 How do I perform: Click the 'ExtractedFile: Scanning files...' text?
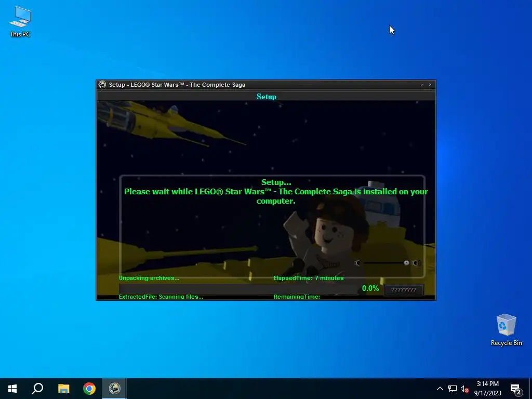click(x=161, y=297)
